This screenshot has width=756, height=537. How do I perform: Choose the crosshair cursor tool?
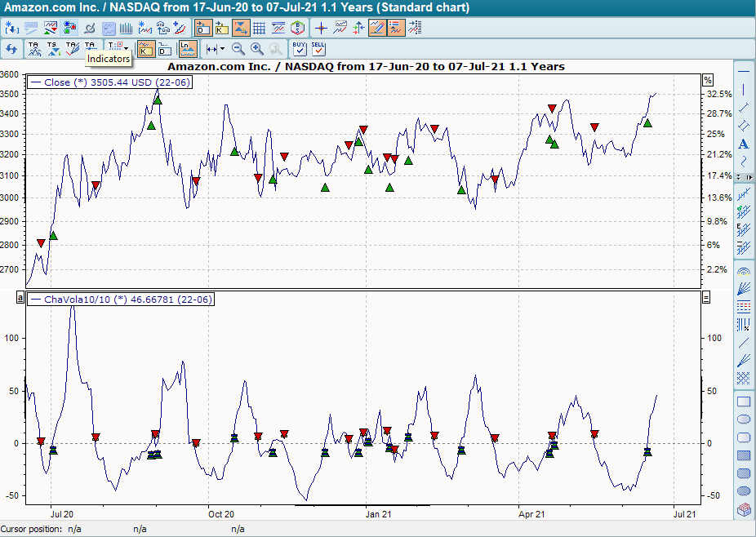tap(321, 28)
